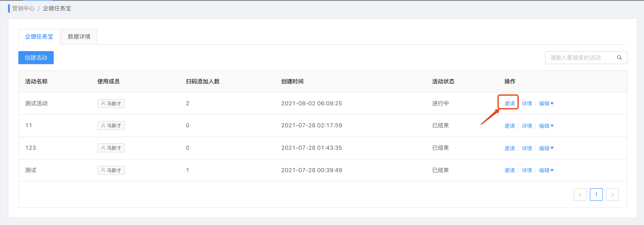The image size is (644, 225).
Task: Expand 编辑 dropdown for 测试活动
Action: pos(546,103)
